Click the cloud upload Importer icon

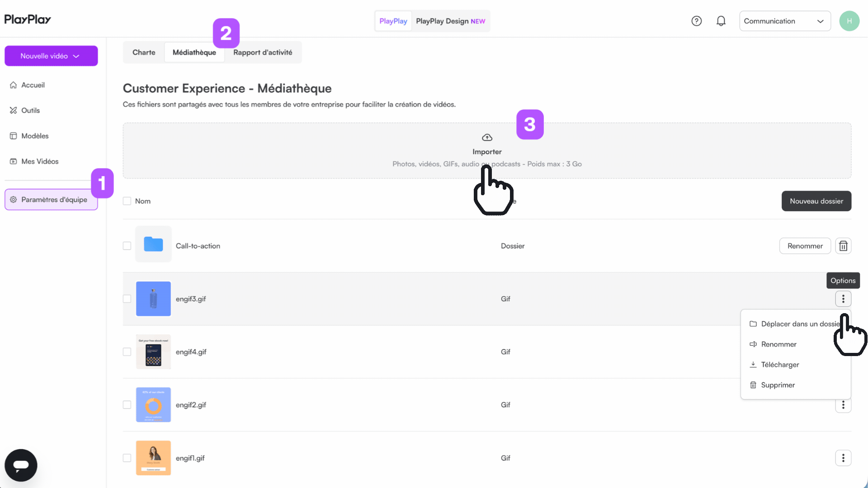[487, 137]
